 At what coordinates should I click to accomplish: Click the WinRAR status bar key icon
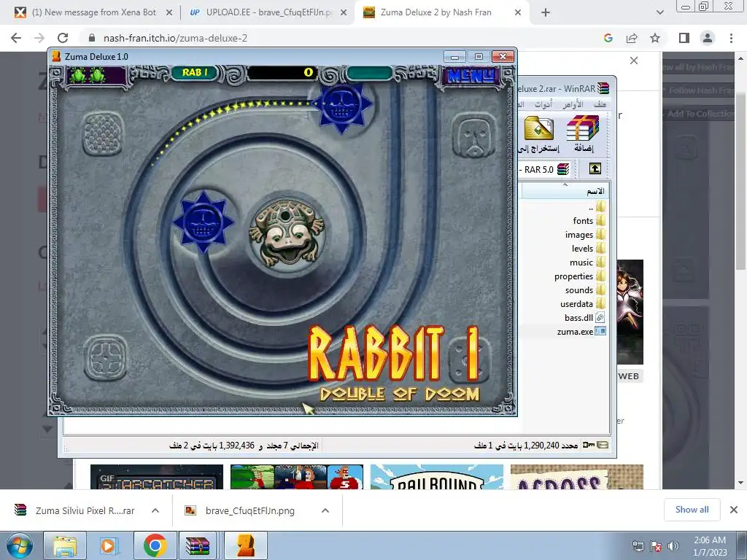tap(589, 445)
